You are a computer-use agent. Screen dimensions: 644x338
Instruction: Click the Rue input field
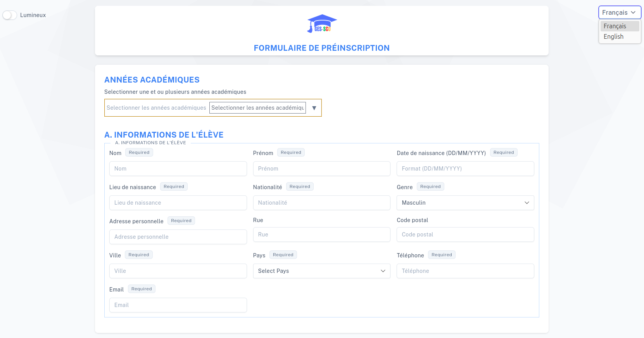tap(321, 235)
